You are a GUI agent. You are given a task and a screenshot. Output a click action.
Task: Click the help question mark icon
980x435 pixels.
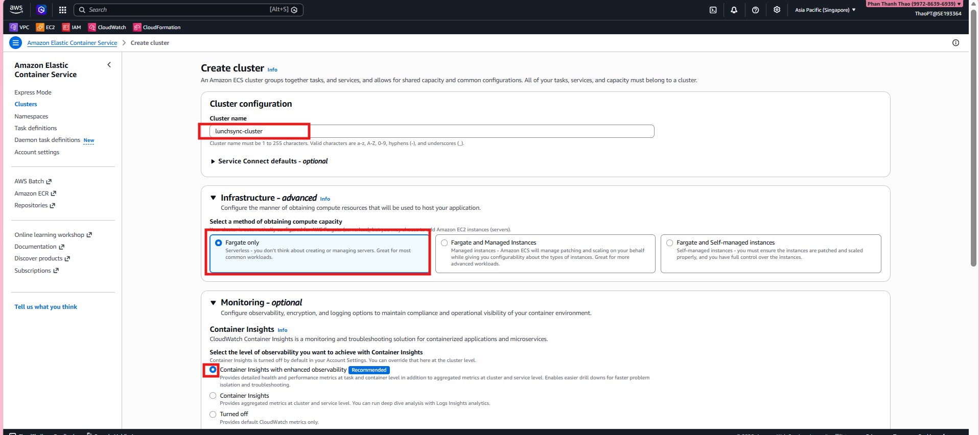click(x=755, y=10)
